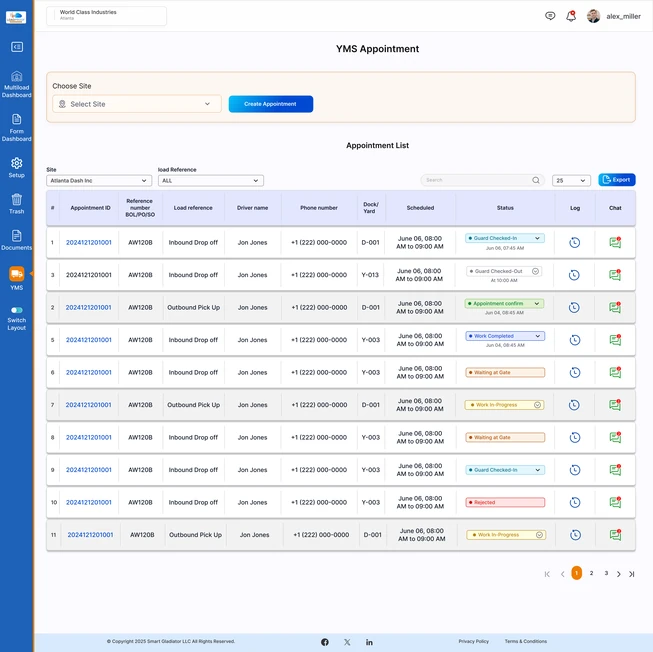Select the YMS truck icon in sidebar
Image resolution: width=653 pixels, height=652 pixels.
coord(17,274)
